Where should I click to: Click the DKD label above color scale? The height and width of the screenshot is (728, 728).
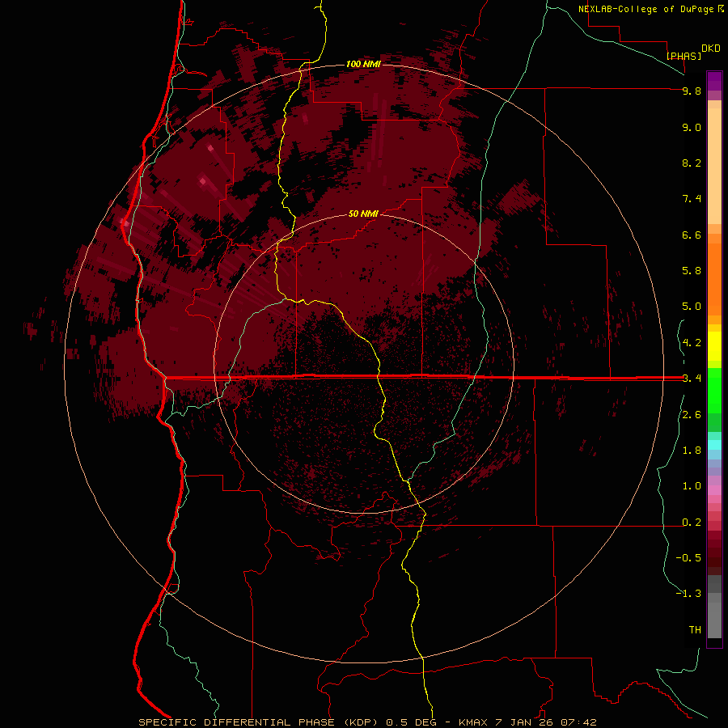(710, 49)
